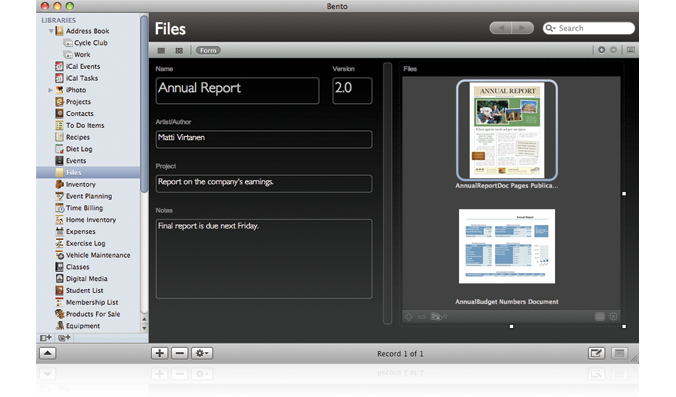Open the To Do Items library icon
676x397 pixels.
coord(59,125)
